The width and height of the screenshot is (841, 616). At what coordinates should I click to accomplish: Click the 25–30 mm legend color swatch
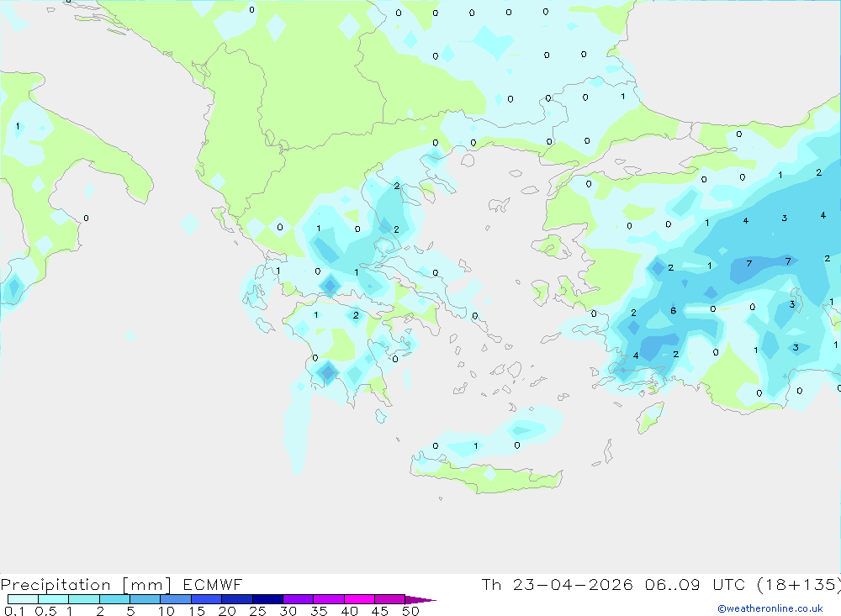point(267,599)
